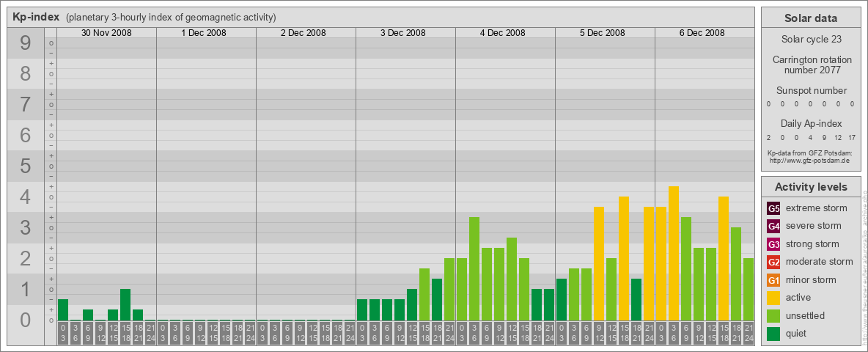
Task: Click the dark green 4 Dec 21-24h bar
Action: click(549, 304)
